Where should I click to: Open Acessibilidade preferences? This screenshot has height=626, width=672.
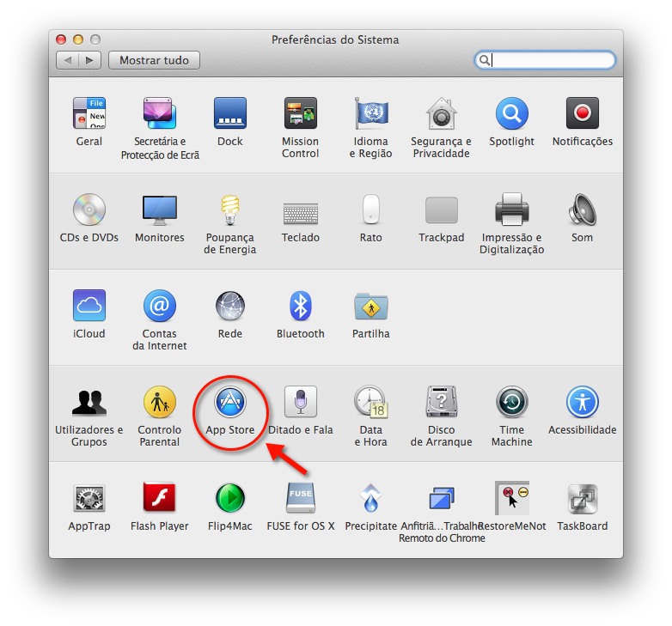(x=583, y=402)
